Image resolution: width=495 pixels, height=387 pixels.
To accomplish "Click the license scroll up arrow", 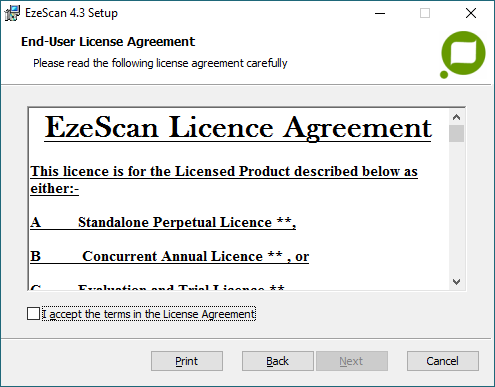I will pos(456,117).
